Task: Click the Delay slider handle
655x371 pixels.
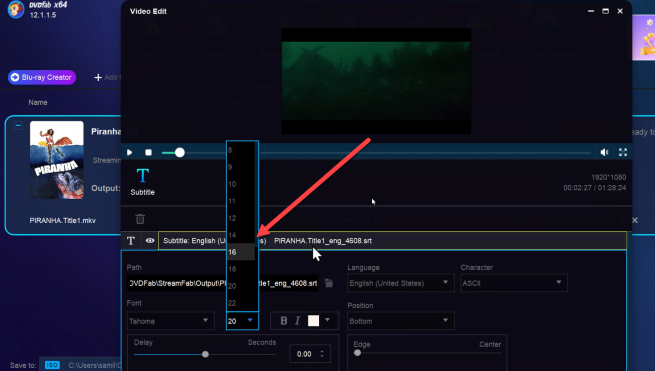Action: [x=205, y=354]
